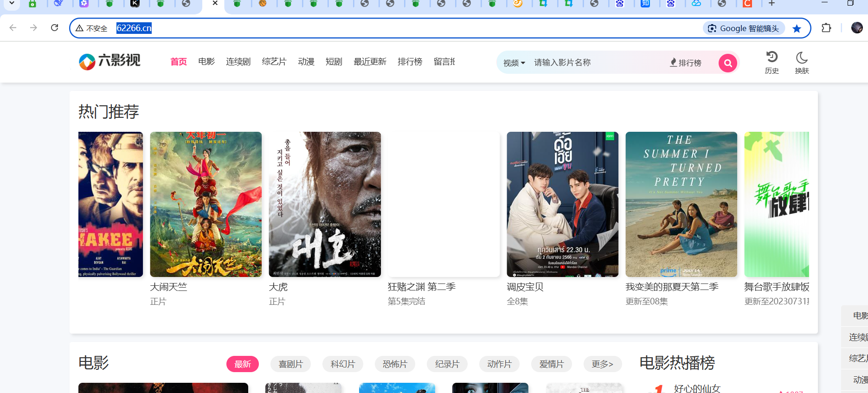Click the 更多> movie categories link
Viewport: 868px width, 393px height.
pos(603,364)
